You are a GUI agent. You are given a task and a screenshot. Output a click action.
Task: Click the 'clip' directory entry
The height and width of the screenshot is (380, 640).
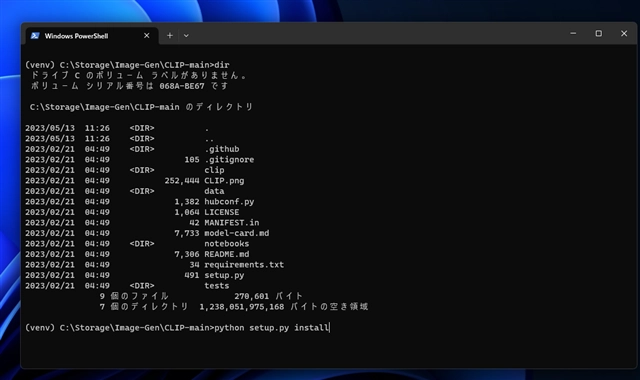[214, 170]
